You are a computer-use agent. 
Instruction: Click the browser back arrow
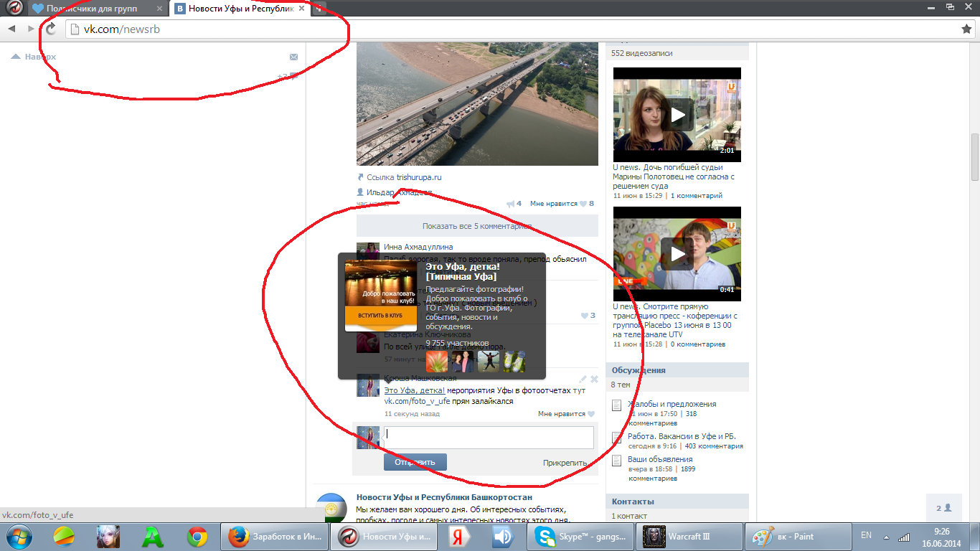coord(12,29)
